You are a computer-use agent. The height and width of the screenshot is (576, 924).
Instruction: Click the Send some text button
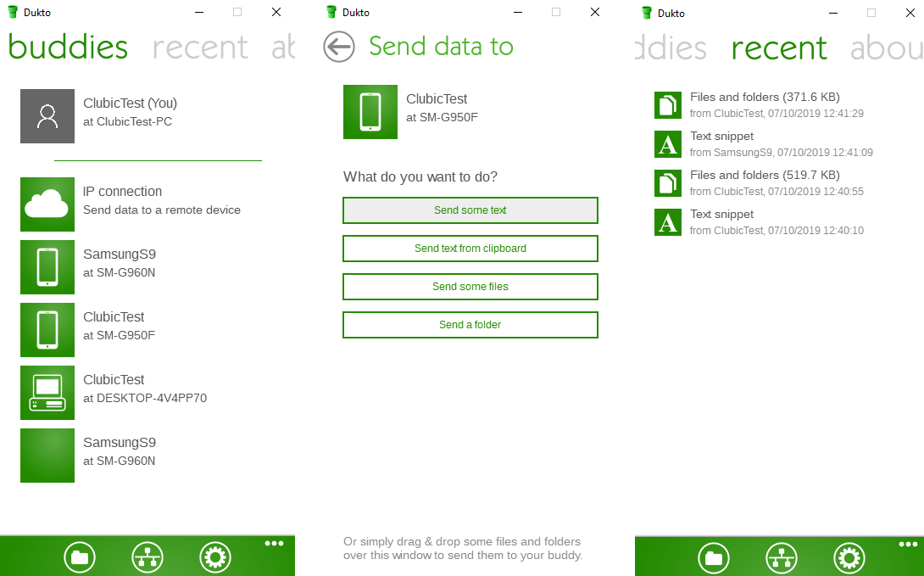pos(470,210)
